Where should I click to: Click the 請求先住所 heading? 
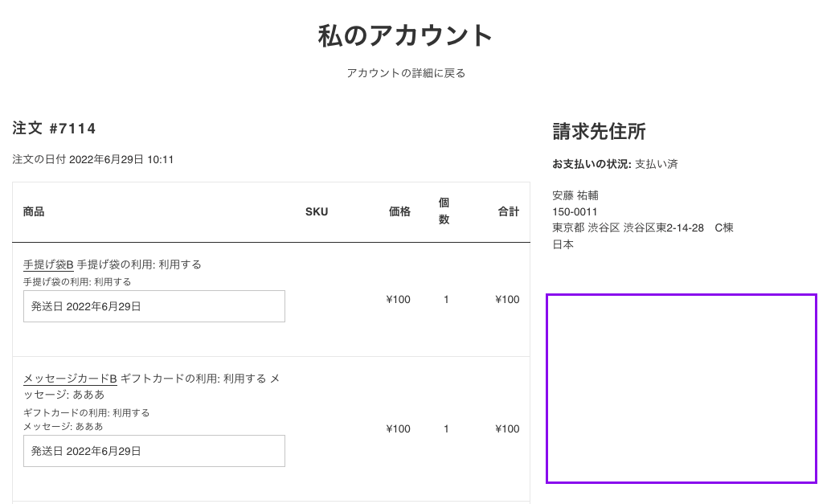(599, 132)
